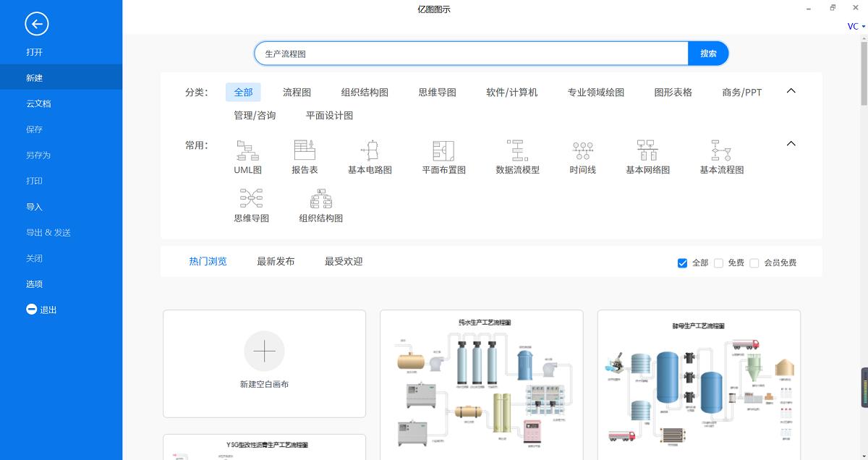868x460 pixels.
Task: Switch to the 最新发布 tab
Action: [x=276, y=261]
